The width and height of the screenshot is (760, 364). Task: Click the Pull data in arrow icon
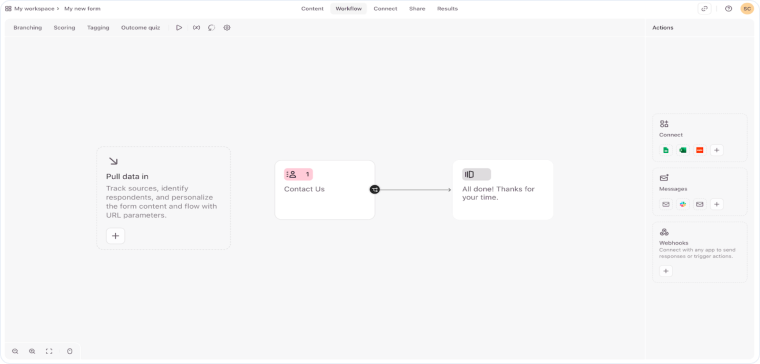113,161
